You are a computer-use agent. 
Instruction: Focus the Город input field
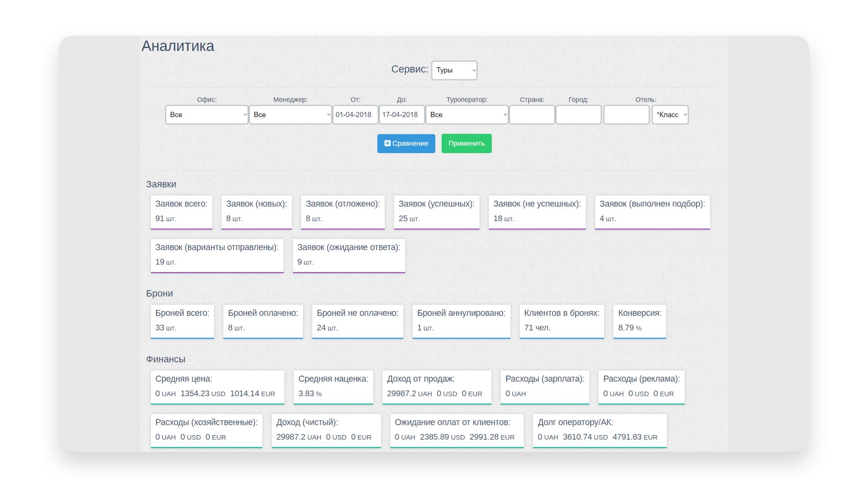[578, 115]
